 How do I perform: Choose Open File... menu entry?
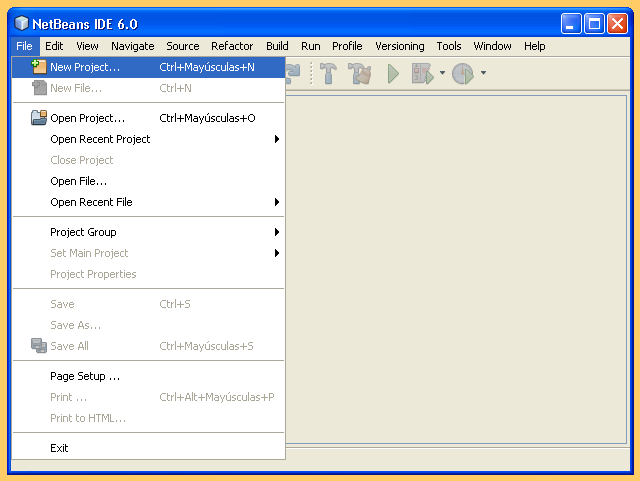(148, 181)
